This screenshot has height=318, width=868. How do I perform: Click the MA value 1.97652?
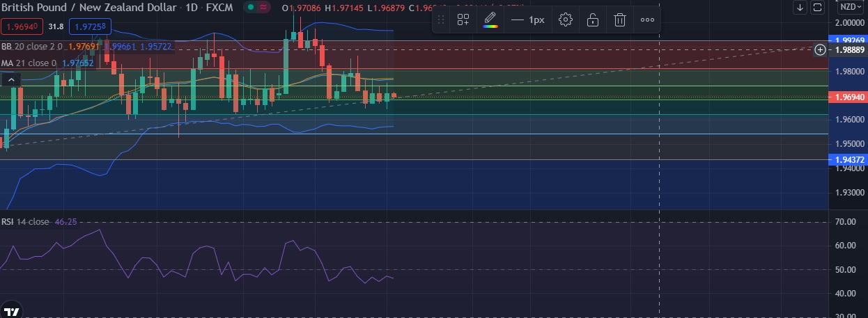[x=79, y=63]
